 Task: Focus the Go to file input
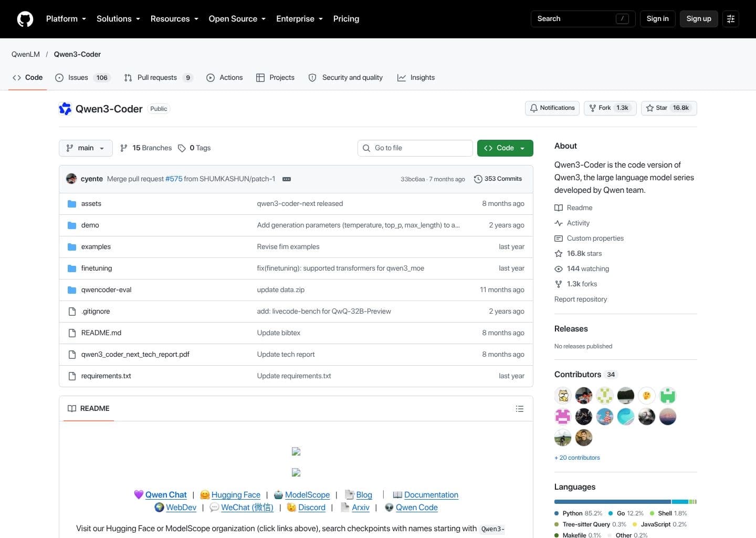tap(415, 148)
